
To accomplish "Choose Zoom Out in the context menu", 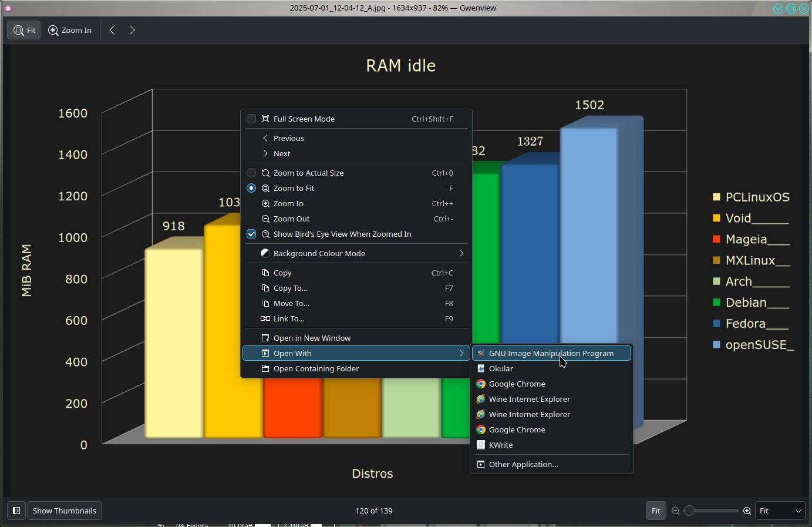I will click(x=356, y=219).
